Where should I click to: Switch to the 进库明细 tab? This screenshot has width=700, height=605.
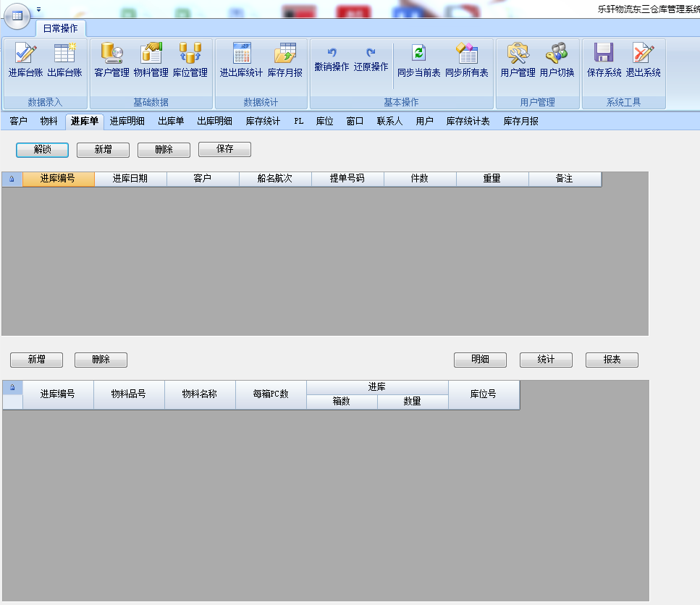pos(127,122)
